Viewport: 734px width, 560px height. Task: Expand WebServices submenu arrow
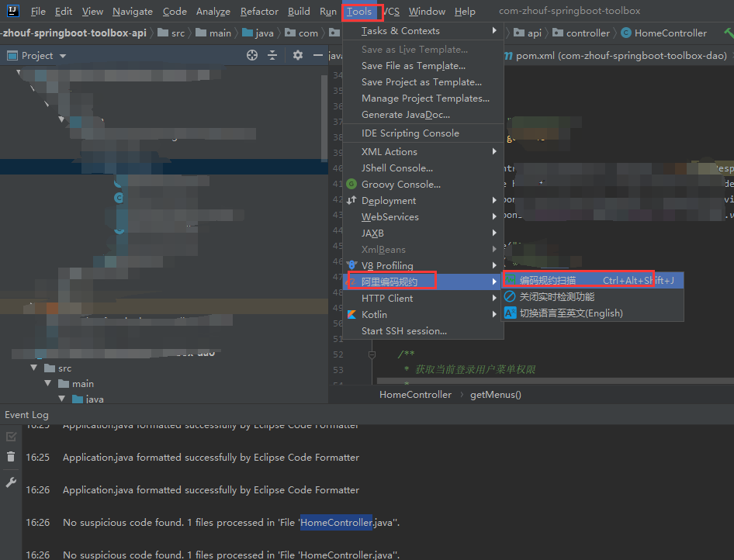click(495, 216)
